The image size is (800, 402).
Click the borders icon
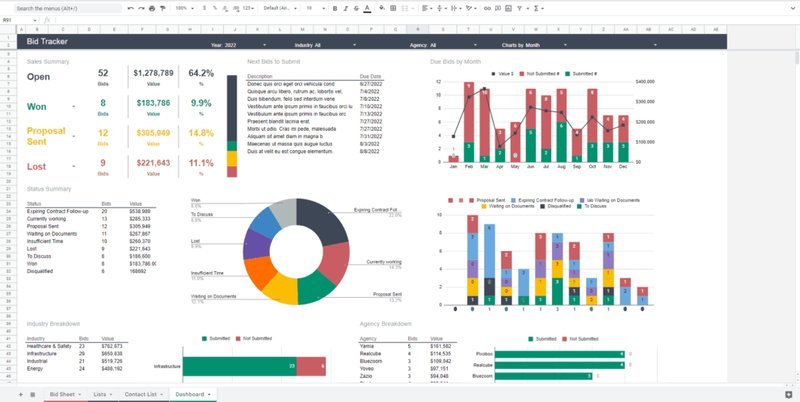pyautogui.click(x=393, y=8)
